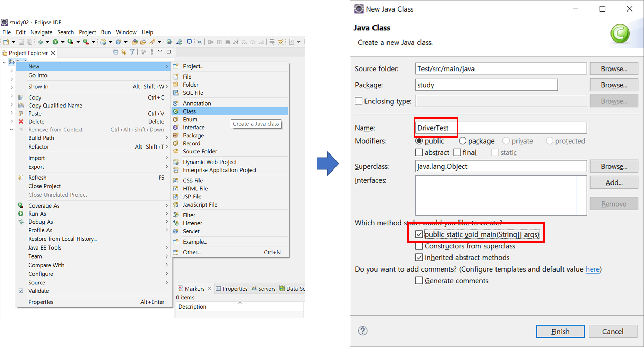Click the External Tools run icon
This screenshot has height=347, width=644.
86,42
